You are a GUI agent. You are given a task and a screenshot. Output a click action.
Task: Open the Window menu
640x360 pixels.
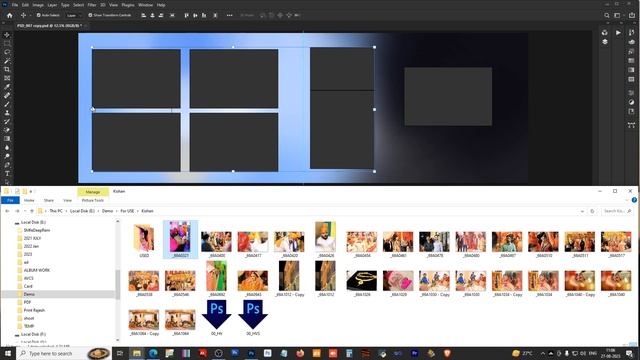coord(145,5)
